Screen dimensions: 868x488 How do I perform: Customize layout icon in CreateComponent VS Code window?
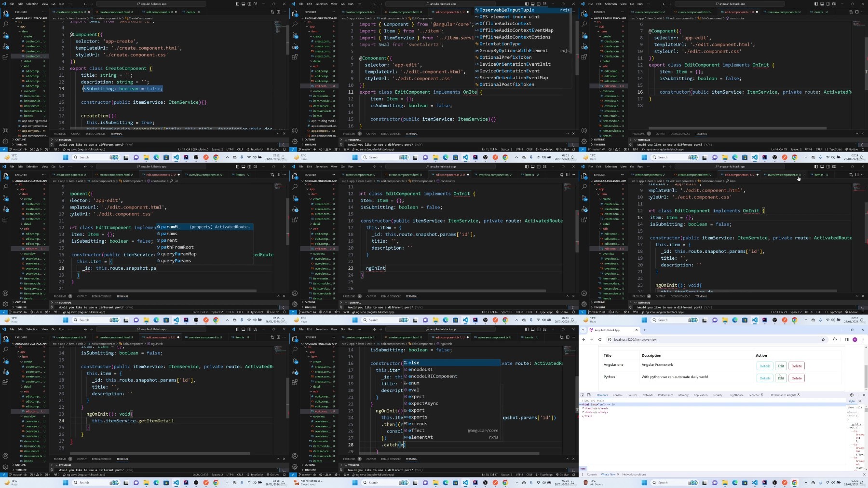pyautogui.click(x=256, y=4)
